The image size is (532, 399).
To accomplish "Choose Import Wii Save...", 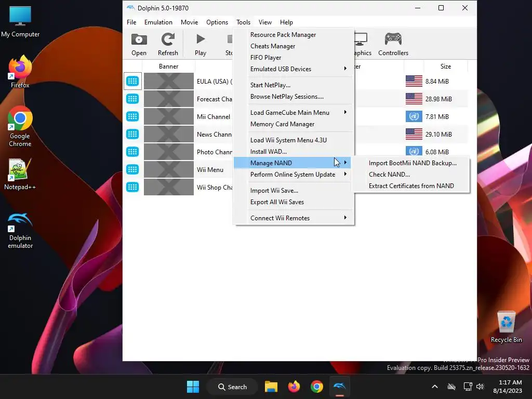I will pyautogui.click(x=294, y=191).
